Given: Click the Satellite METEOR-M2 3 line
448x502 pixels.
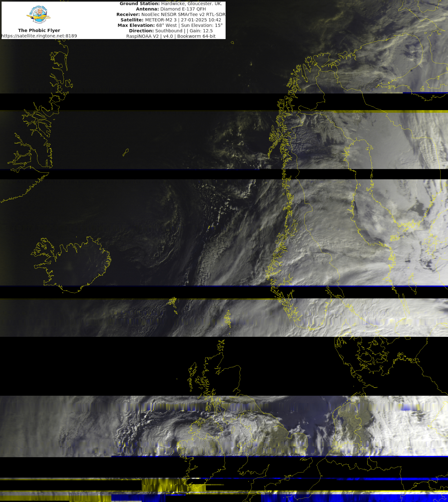Looking at the screenshot, I should (x=171, y=20).
